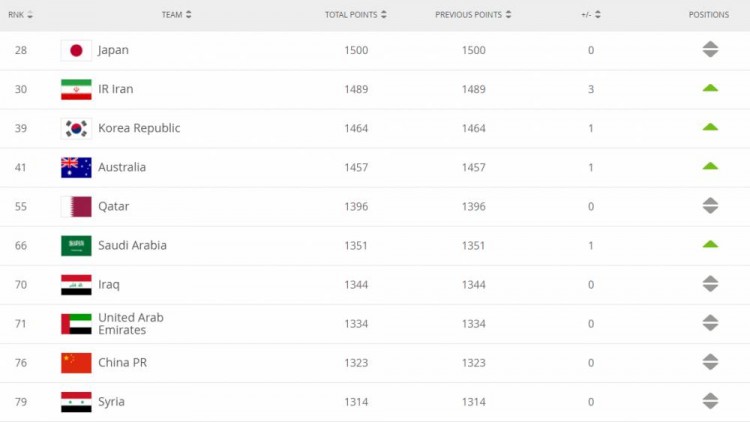Click Japan's unchanged position indicator
The image size is (750, 422).
[x=710, y=49]
